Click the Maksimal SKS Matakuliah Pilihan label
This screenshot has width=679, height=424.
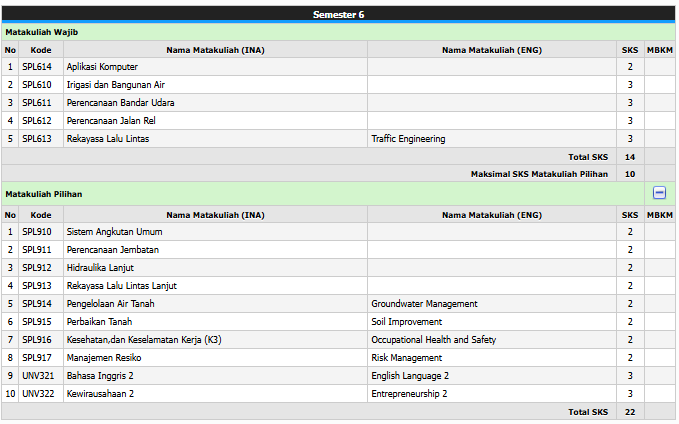click(539, 174)
